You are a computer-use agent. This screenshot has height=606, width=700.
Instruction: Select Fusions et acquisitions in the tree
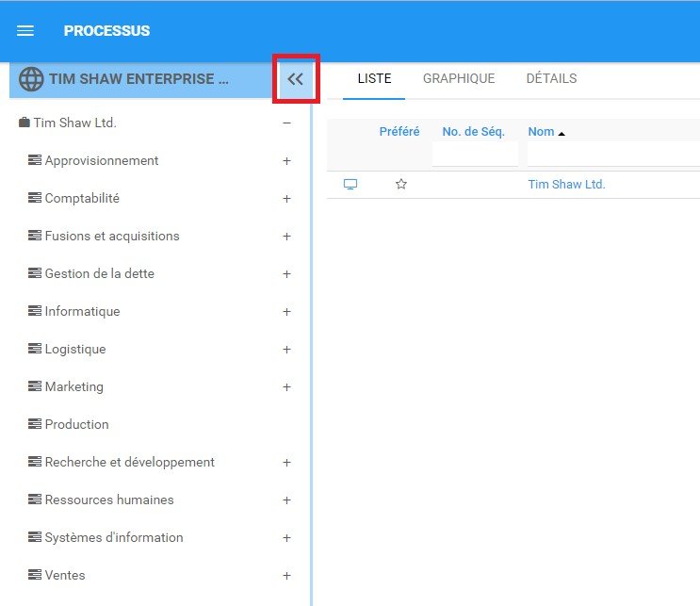tap(112, 236)
